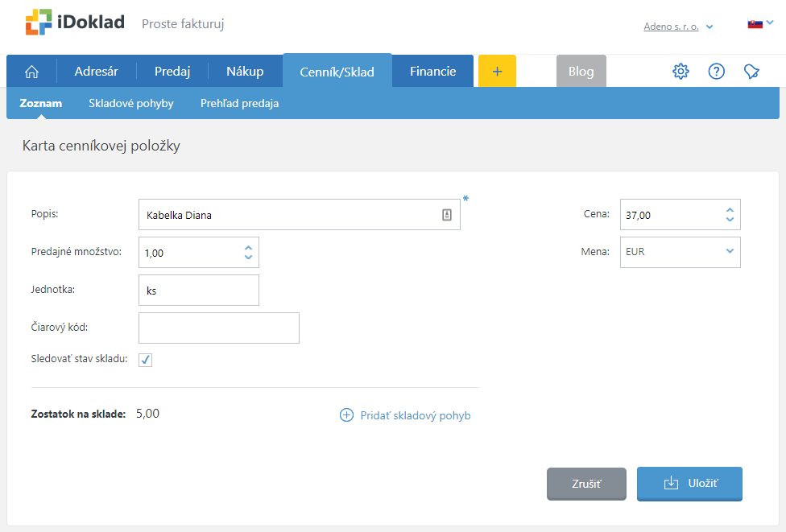The height and width of the screenshot is (532, 786).
Task: Open the Adeno s. r. o. account dropdown
Action: [678, 27]
